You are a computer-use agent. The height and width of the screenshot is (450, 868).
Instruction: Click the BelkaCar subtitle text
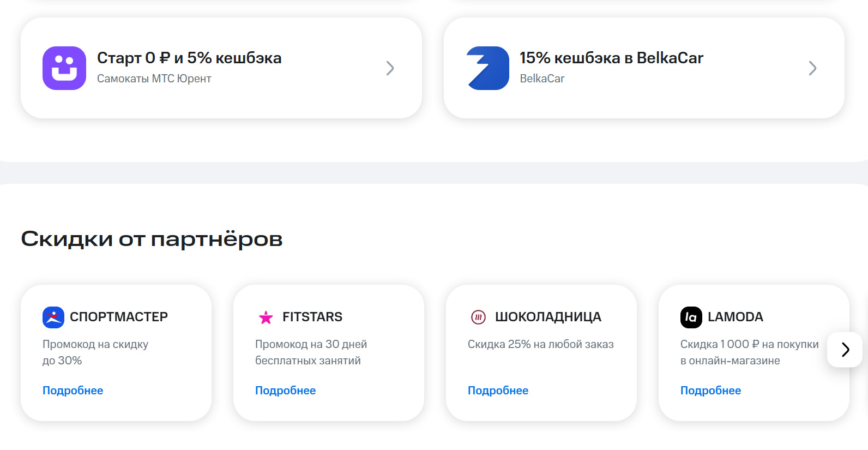[x=542, y=79]
